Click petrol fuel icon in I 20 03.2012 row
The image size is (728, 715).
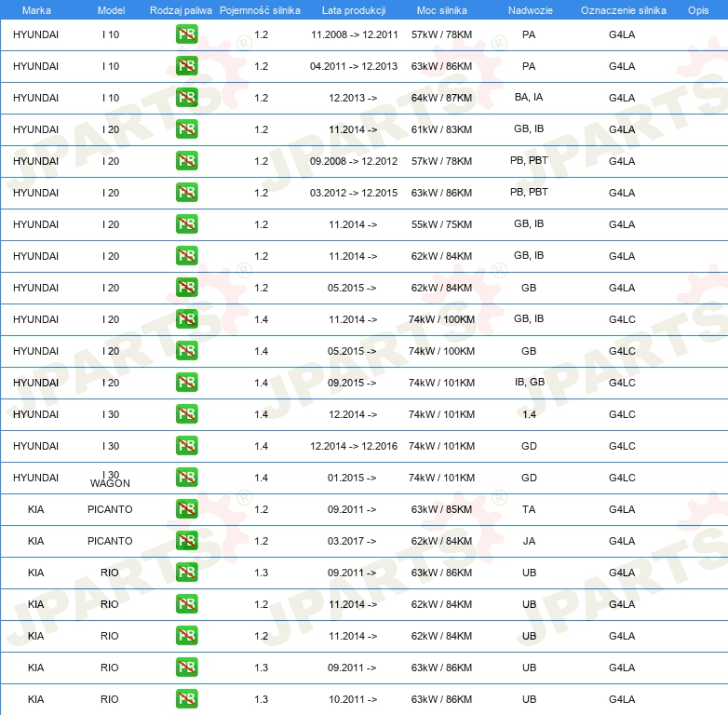(x=186, y=192)
